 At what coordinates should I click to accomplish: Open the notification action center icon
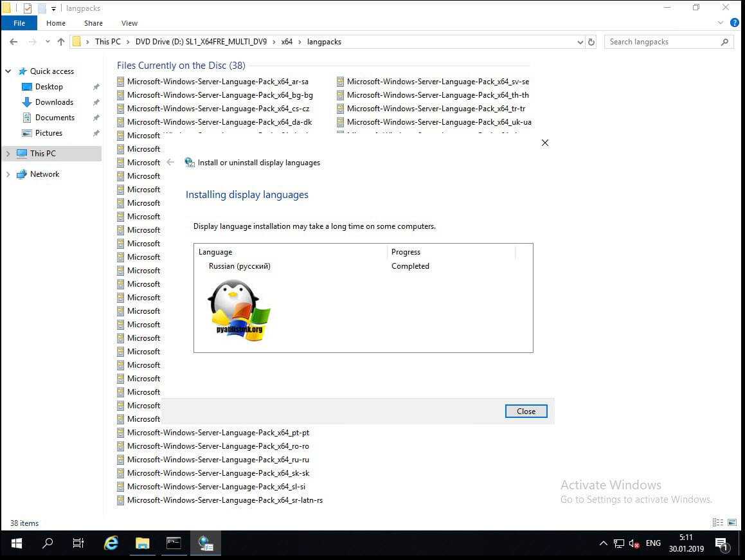[721, 543]
